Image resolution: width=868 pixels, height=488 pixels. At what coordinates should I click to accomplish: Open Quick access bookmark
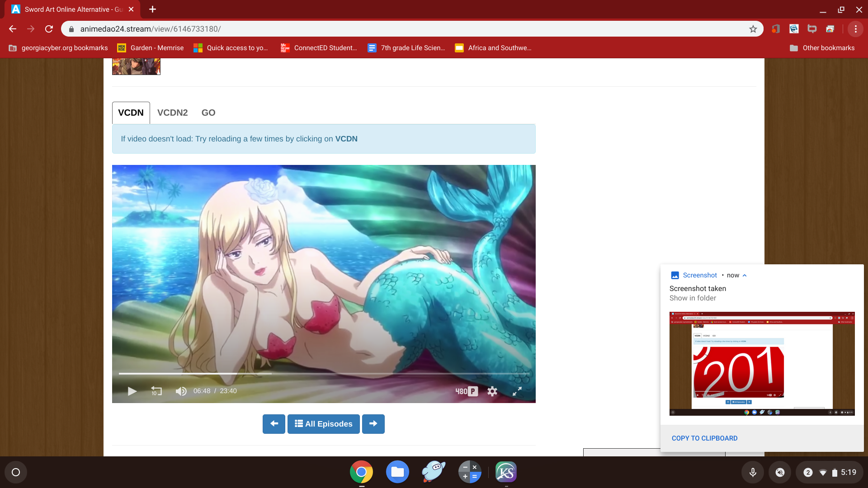231,48
